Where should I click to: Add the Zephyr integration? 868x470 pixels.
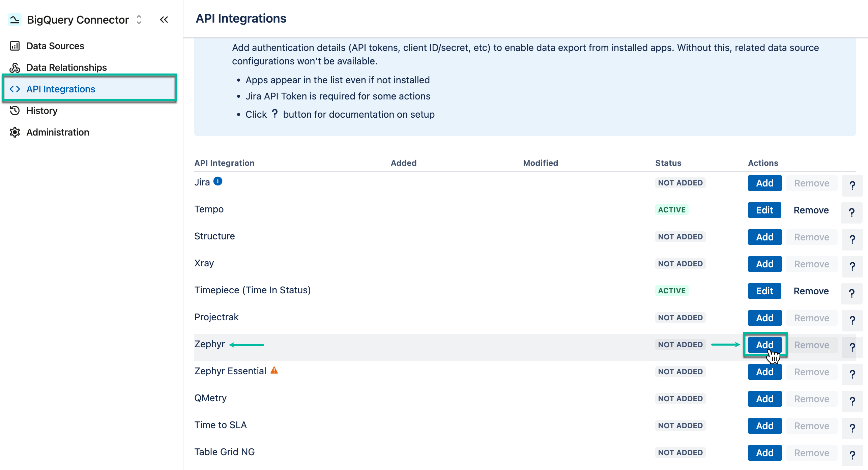click(764, 345)
